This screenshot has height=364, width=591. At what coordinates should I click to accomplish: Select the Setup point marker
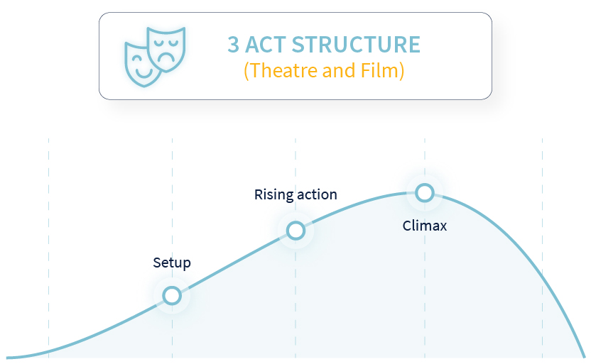click(x=172, y=295)
